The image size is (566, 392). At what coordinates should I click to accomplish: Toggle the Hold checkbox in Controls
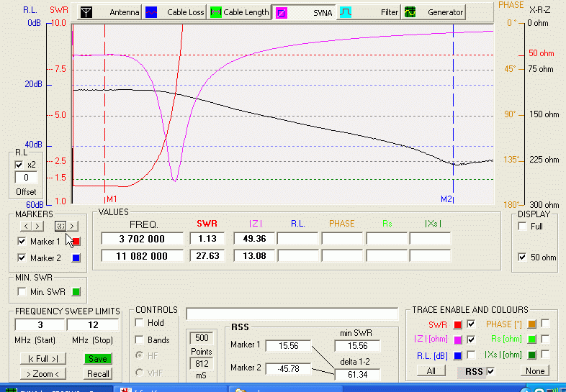coord(140,323)
